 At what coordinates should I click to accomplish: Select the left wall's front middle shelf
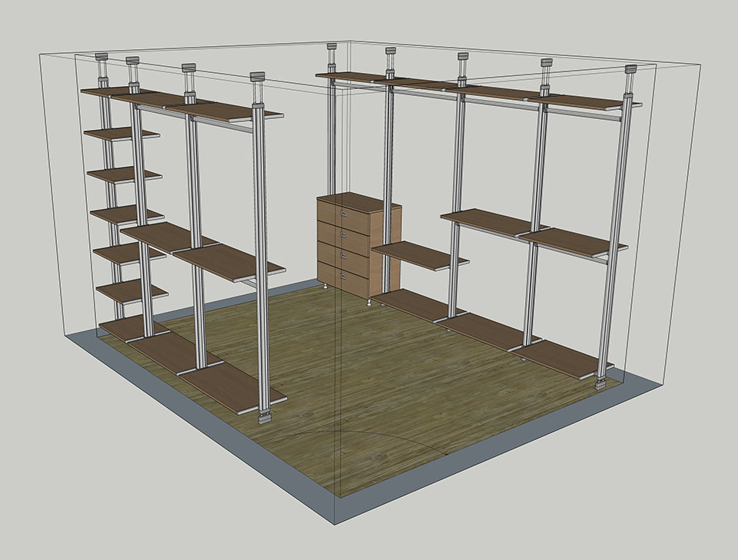(229, 263)
